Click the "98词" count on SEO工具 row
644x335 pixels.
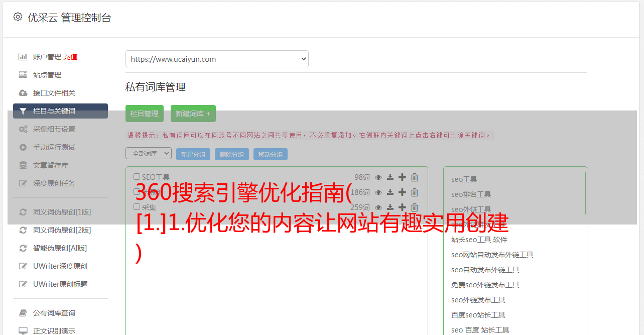coord(362,177)
